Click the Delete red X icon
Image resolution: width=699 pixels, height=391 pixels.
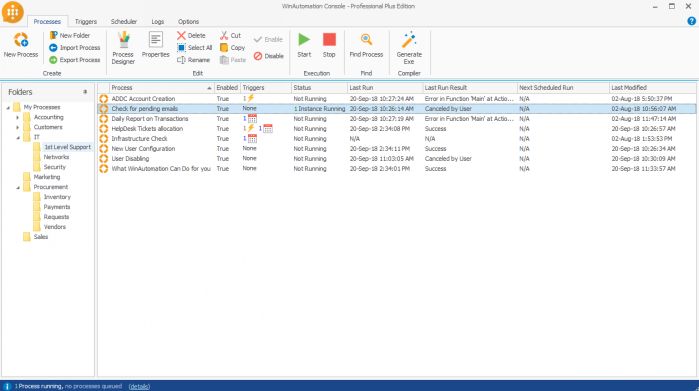[x=181, y=35]
